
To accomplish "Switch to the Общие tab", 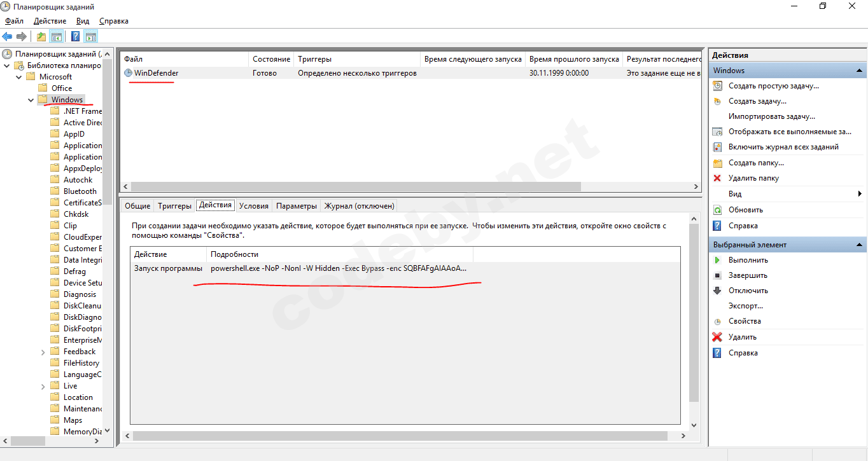I will tap(137, 206).
